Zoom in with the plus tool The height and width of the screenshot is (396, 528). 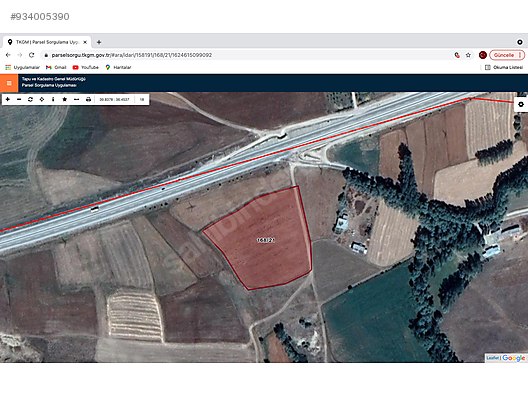click(x=8, y=99)
